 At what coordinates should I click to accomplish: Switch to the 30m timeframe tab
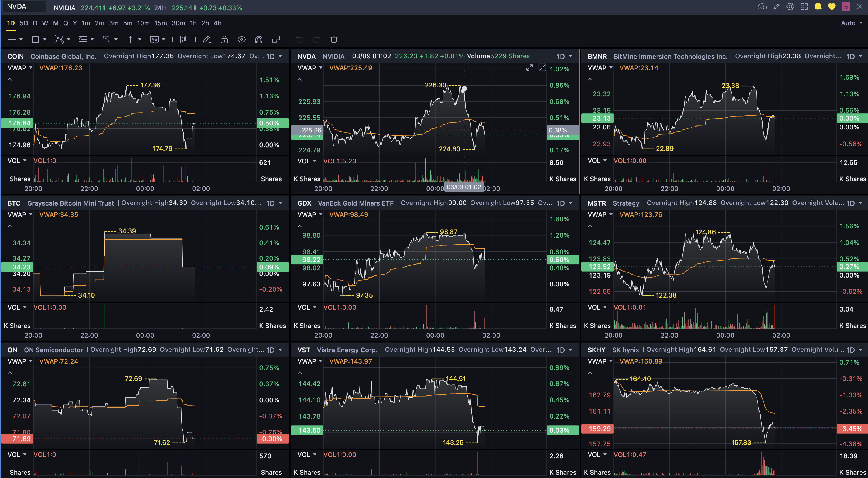[x=179, y=23]
